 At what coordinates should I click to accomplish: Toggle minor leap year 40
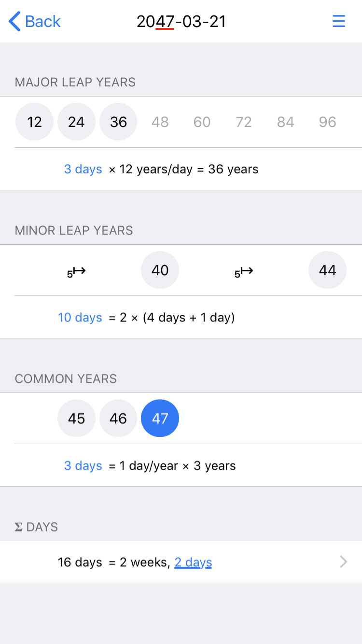pos(160,270)
